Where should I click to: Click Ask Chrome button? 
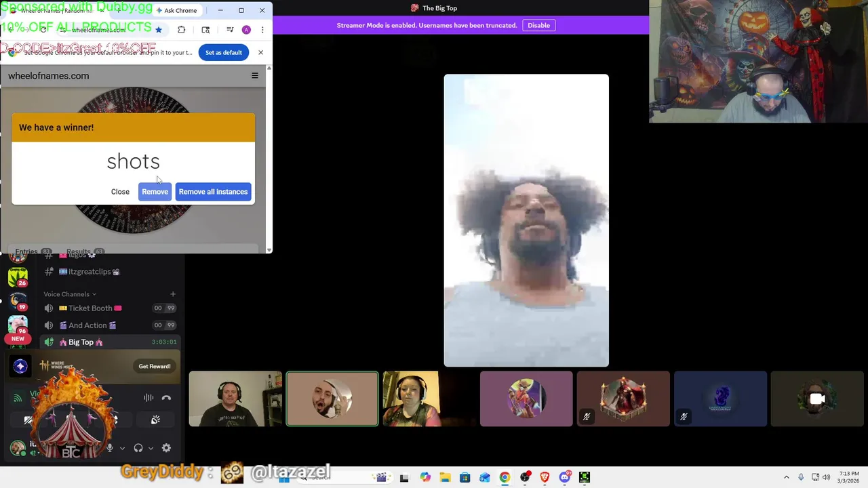[176, 10]
